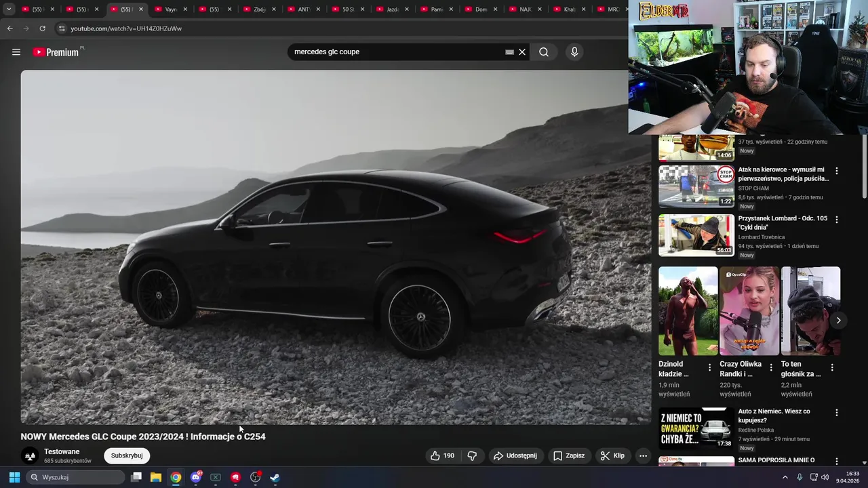Go to YouTube Premium home logo

56,52
